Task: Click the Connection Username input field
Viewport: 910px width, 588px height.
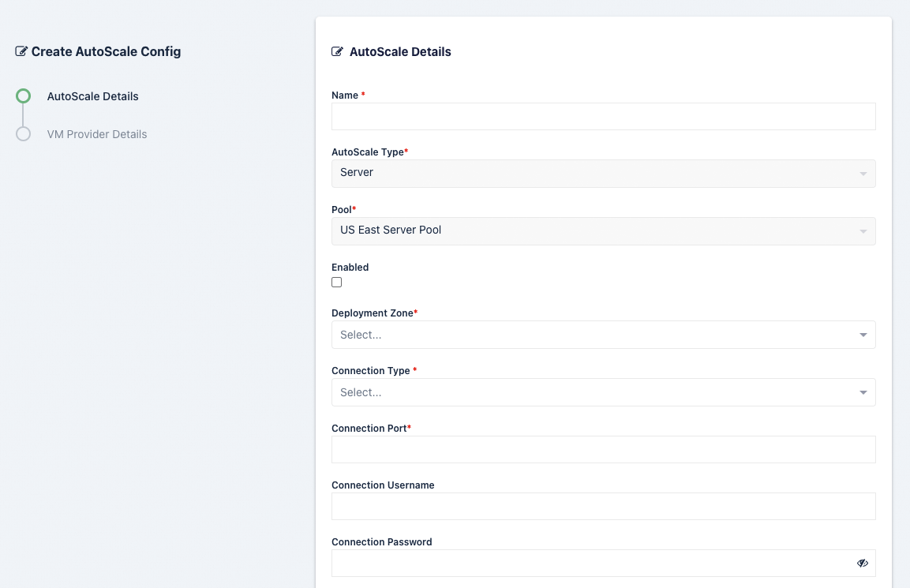Action: point(603,507)
